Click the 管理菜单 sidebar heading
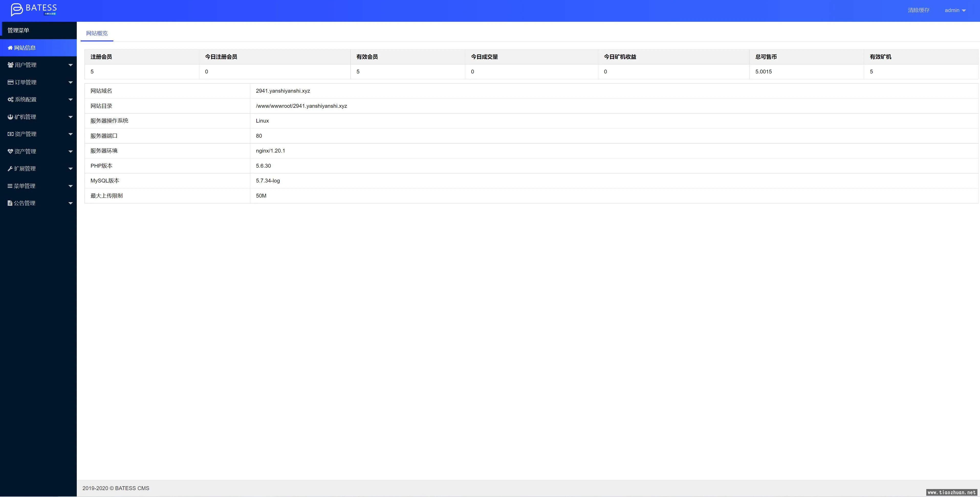 18,30
